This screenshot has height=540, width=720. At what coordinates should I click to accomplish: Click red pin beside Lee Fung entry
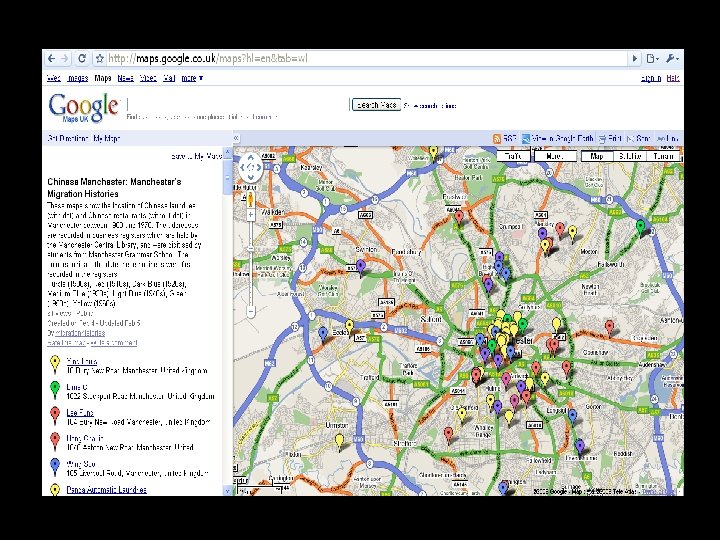[55, 415]
